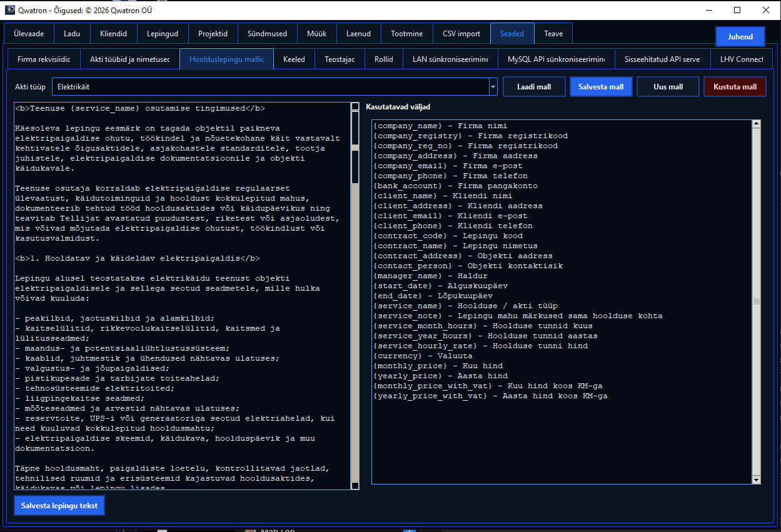
Task: Switch to the Tootmine tab
Action: coord(406,34)
